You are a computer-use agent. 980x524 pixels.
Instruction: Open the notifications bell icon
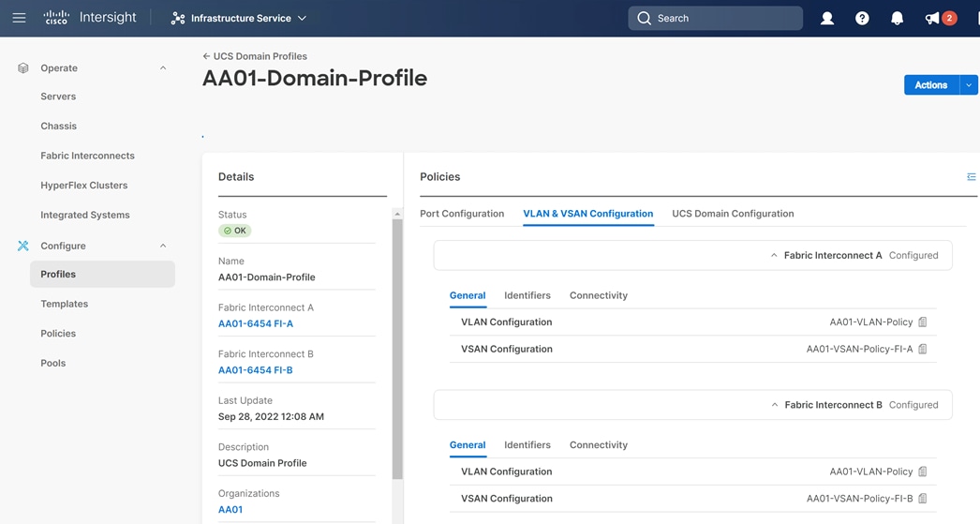(897, 18)
